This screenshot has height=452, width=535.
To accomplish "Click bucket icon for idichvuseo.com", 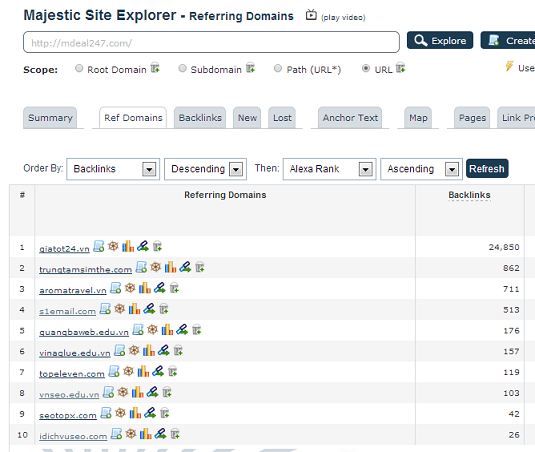I will (175, 434).
